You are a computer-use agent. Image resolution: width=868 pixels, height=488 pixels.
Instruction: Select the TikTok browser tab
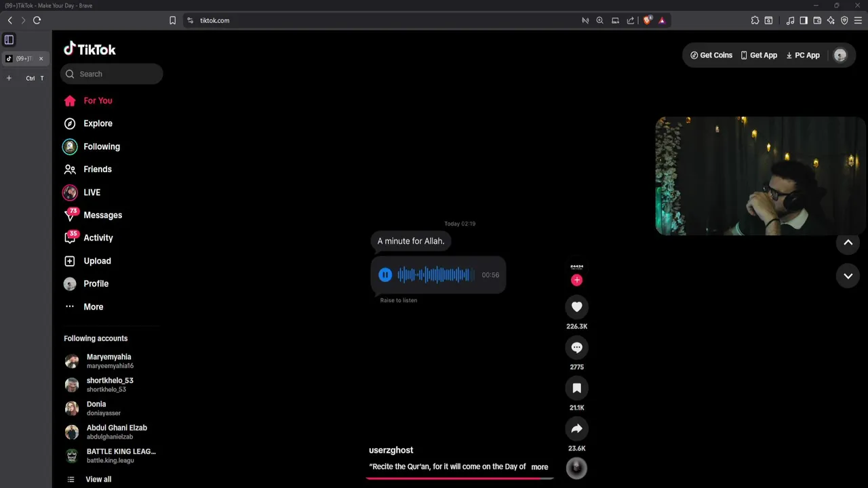(x=24, y=58)
